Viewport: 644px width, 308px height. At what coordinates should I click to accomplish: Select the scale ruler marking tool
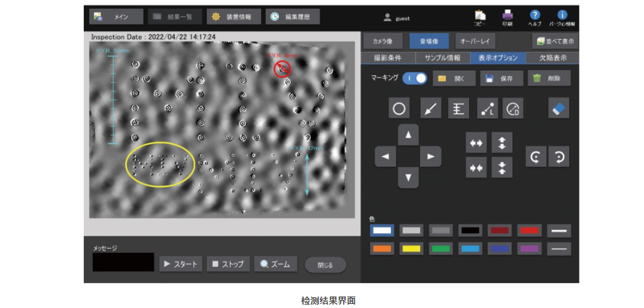coord(459,109)
